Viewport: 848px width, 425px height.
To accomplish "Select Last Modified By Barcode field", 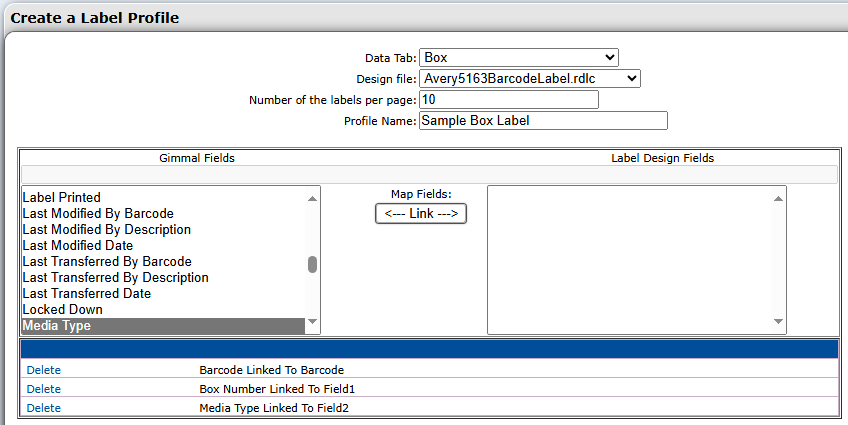I will [98, 214].
